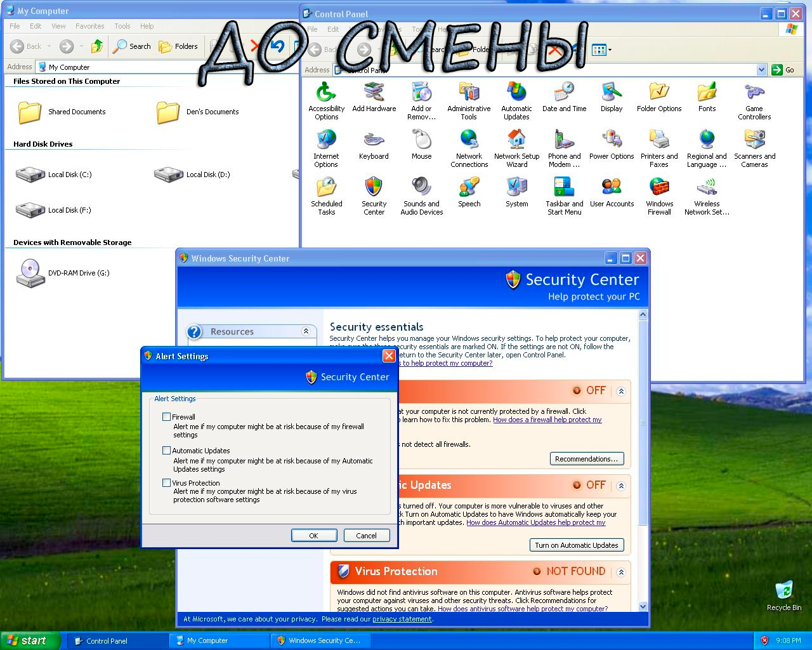This screenshot has width=812, height=650.
Task: Open User Accounts applet
Action: [x=612, y=192]
